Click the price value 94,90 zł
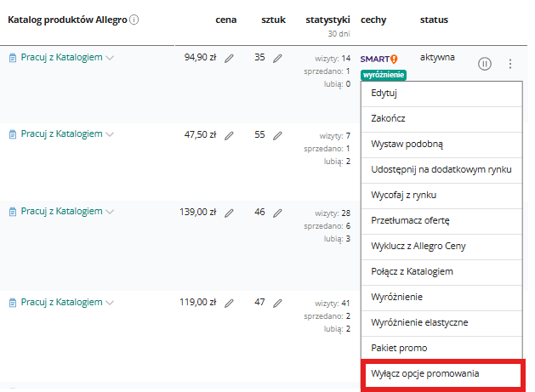535x392 pixels. [200, 57]
